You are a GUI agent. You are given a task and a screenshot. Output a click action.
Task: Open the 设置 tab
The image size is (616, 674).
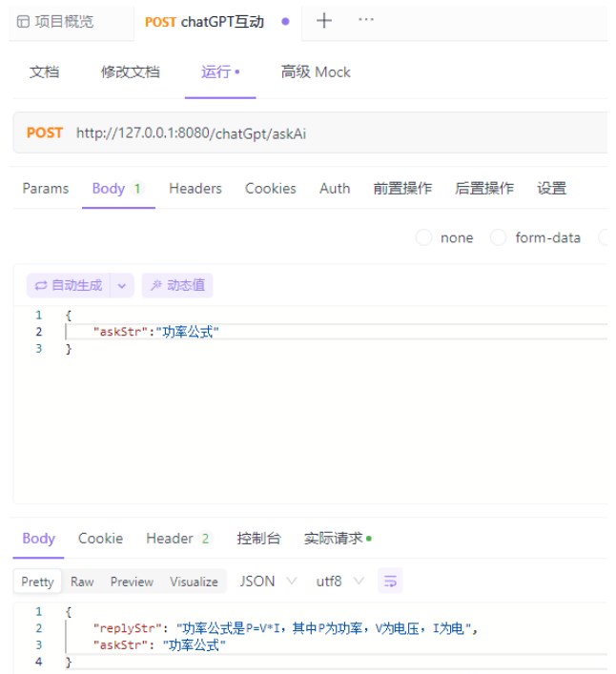pos(551,188)
